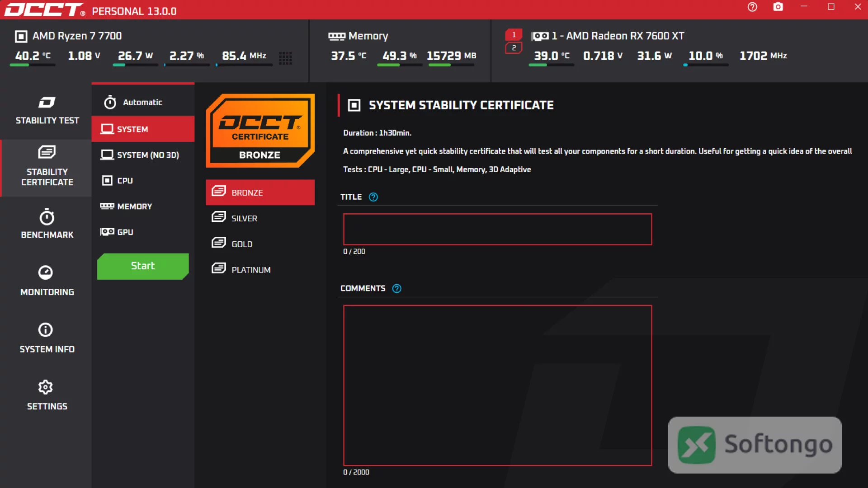868x488 pixels.
Task: Click the help icon next to TITLE
Action: (373, 197)
